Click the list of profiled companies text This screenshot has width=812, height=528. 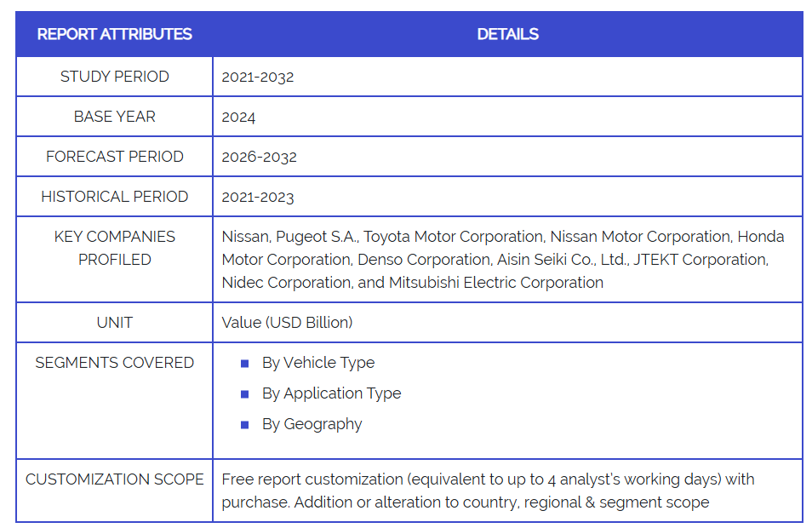click(x=502, y=259)
